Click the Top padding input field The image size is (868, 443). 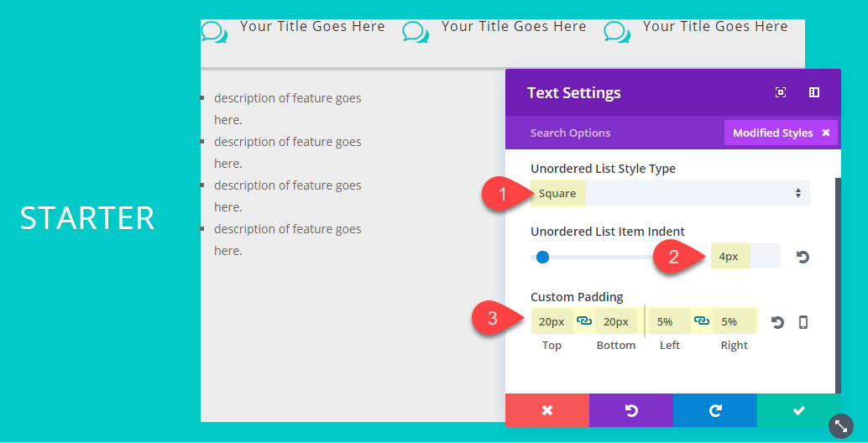click(552, 321)
